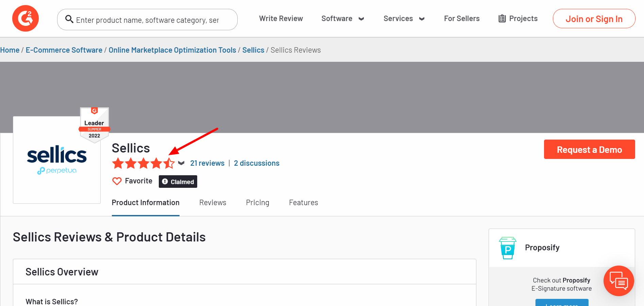
Task: Click the Claimed badge
Action: [x=178, y=182]
